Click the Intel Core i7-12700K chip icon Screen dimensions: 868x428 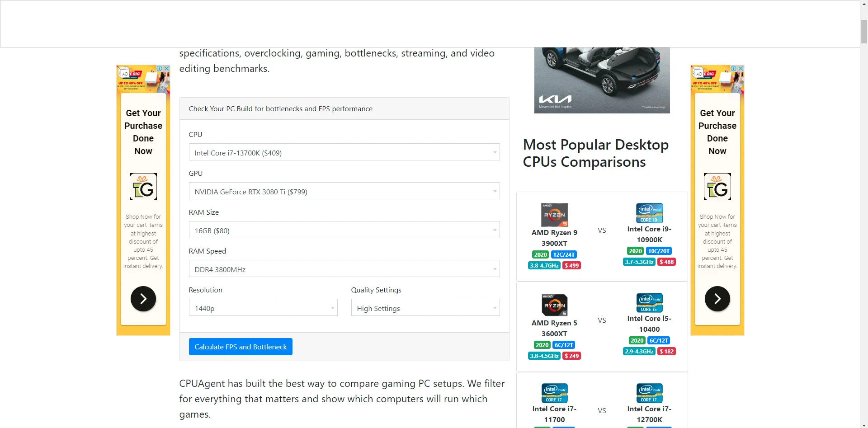650,393
